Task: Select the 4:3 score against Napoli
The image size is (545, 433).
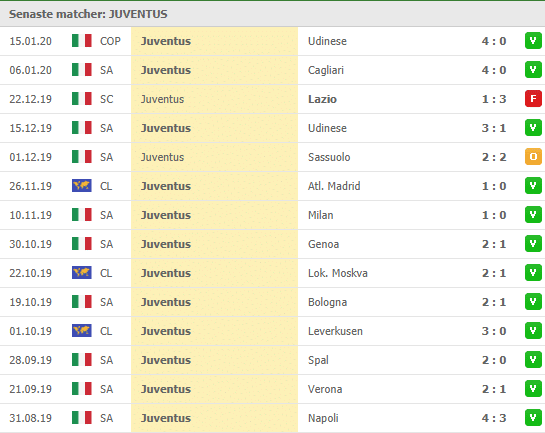Action: click(494, 418)
